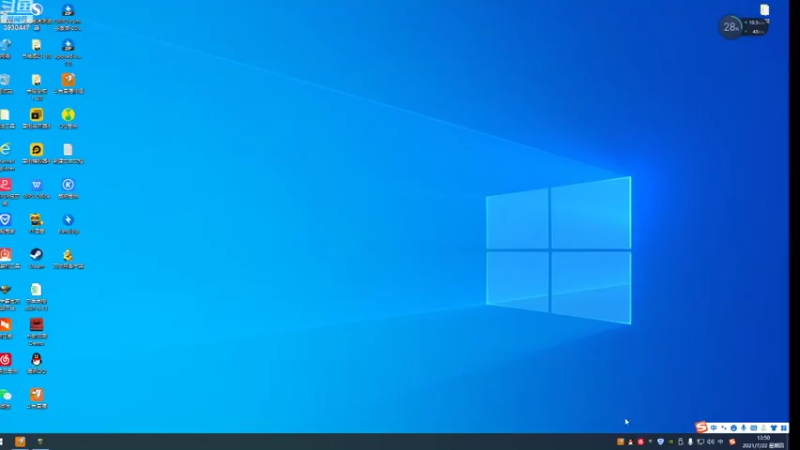Image resolution: width=800 pixels, height=450 pixels.
Task: Open the blue circle K app icon
Action: pos(68,185)
